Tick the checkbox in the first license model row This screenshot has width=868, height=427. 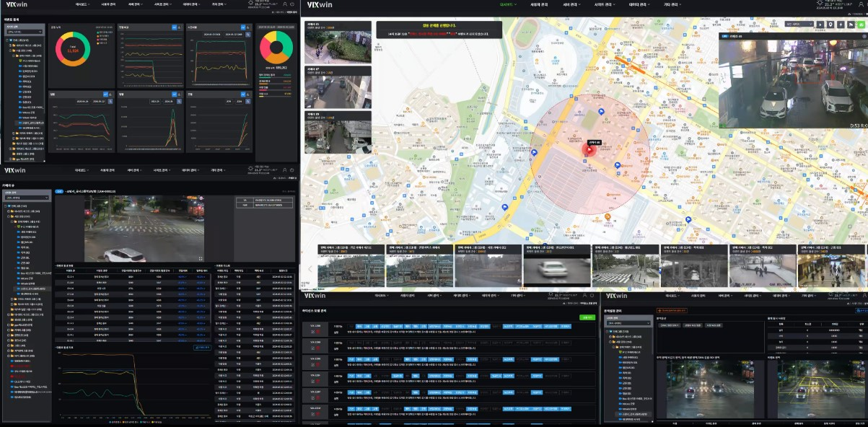pos(313,333)
